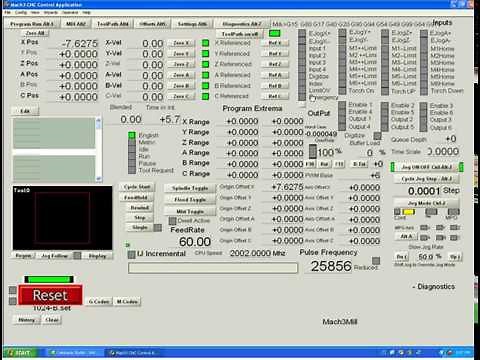Click the Edit button below positions
The height and width of the screenshot is (360, 480).
pyautogui.click(x=25, y=111)
